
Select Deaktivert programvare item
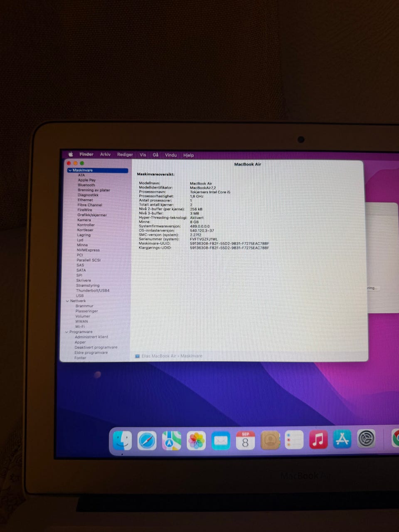point(96,347)
